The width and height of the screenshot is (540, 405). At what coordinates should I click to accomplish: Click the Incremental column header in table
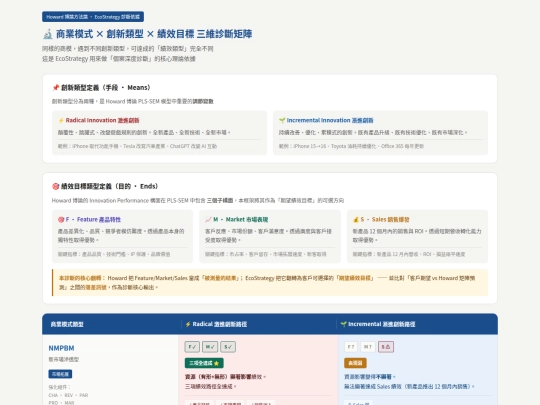(x=378, y=324)
